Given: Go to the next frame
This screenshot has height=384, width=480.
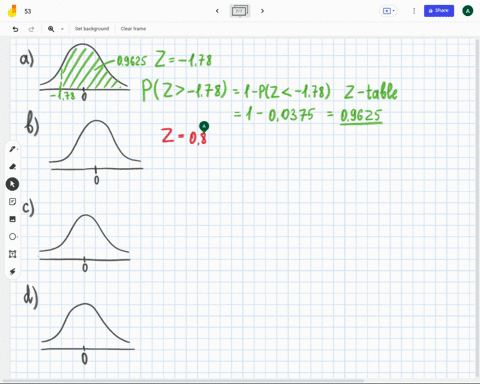Looking at the screenshot, I should pos(262,11).
